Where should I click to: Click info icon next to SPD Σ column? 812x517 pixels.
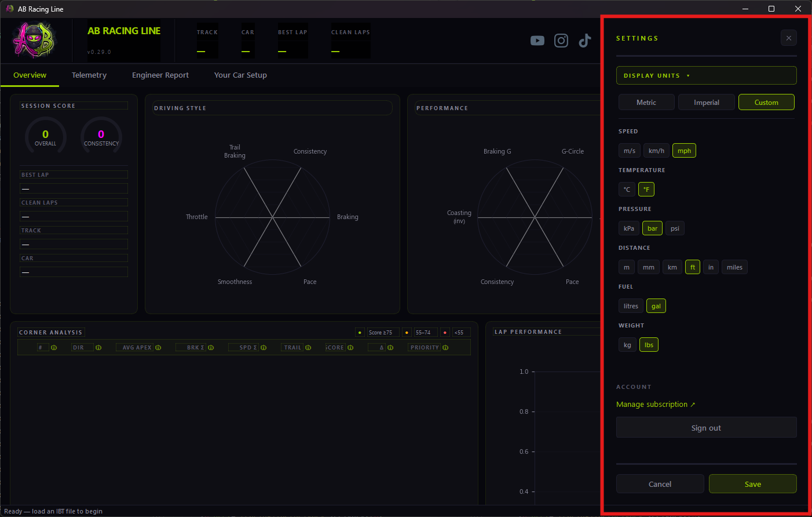[264, 348]
